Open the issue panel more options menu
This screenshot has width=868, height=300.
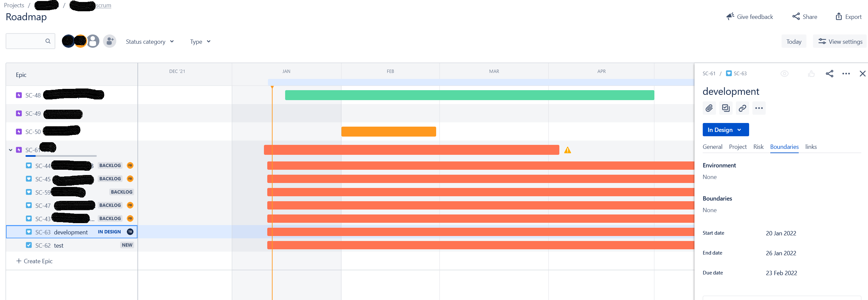pyautogui.click(x=846, y=74)
